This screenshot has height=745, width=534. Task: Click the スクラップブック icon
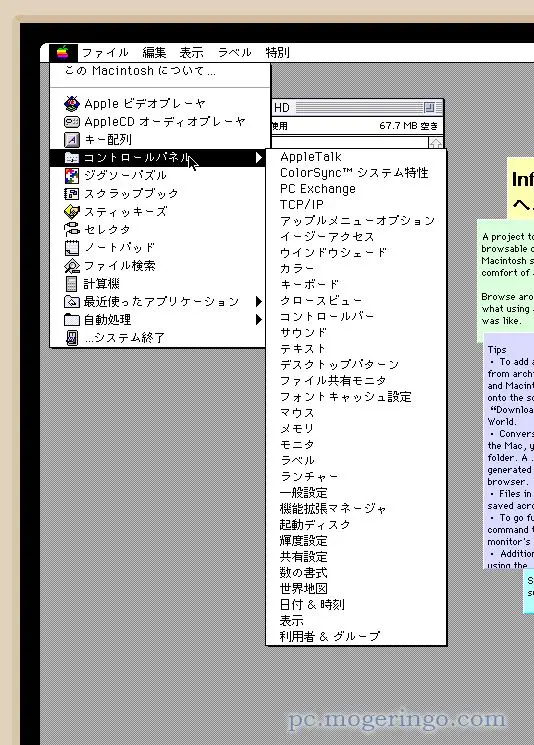[72, 194]
